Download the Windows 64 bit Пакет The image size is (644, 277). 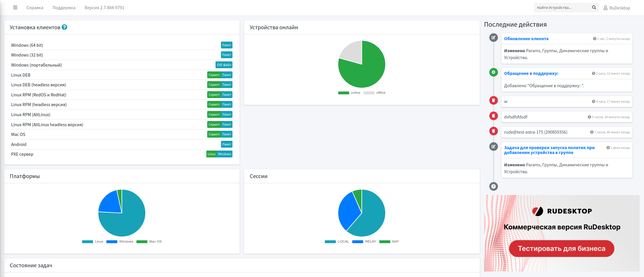coord(227,45)
